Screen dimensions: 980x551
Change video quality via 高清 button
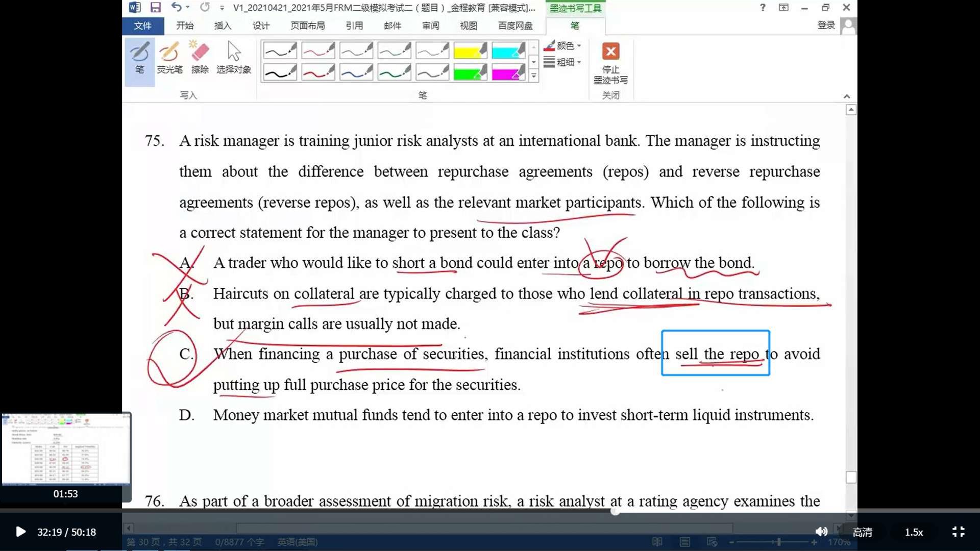[x=863, y=532]
